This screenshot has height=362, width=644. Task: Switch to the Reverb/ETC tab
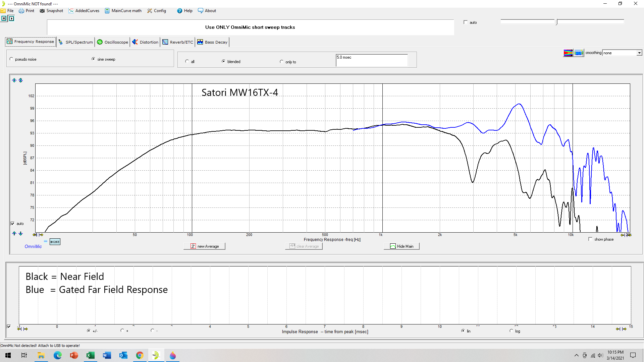tap(178, 42)
